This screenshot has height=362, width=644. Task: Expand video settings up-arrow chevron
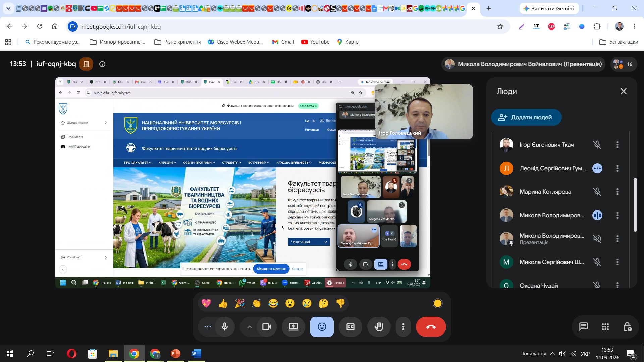pyautogui.click(x=249, y=327)
